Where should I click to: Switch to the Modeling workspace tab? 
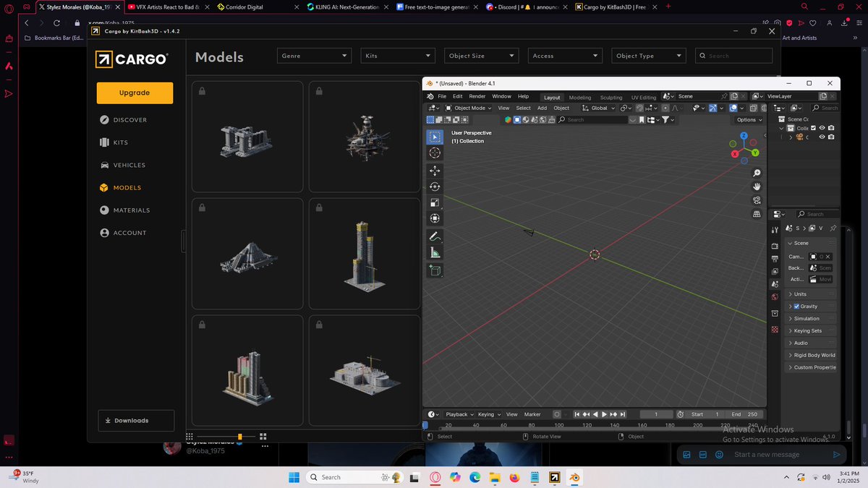(x=580, y=97)
